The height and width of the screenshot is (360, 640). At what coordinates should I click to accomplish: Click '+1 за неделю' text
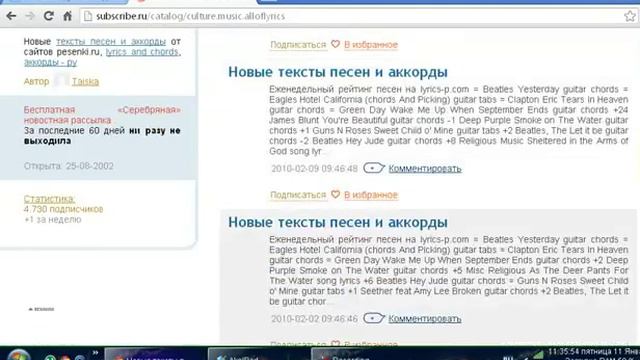pos(53,220)
